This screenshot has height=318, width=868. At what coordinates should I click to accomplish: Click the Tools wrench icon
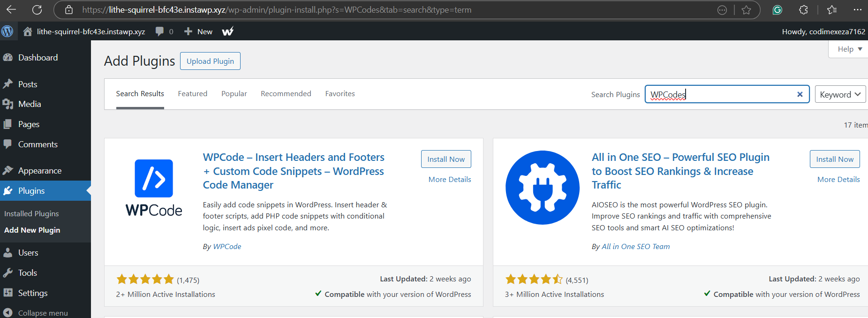tap(8, 273)
